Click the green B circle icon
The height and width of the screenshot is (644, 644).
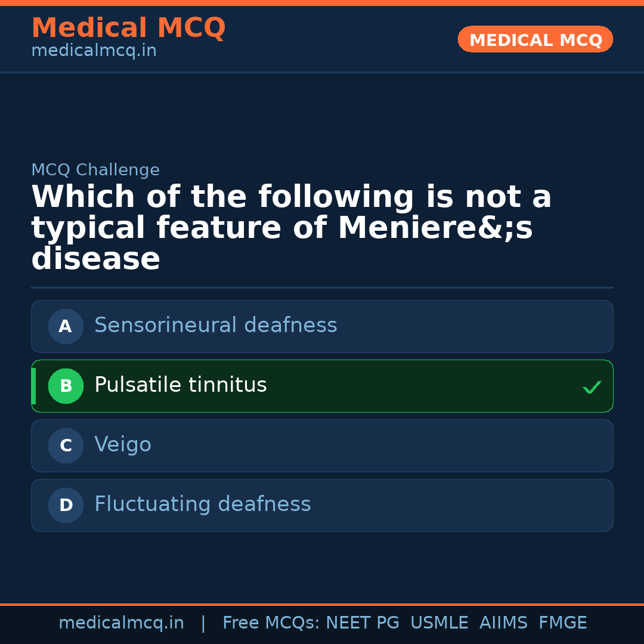pyautogui.click(x=66, y=386)
